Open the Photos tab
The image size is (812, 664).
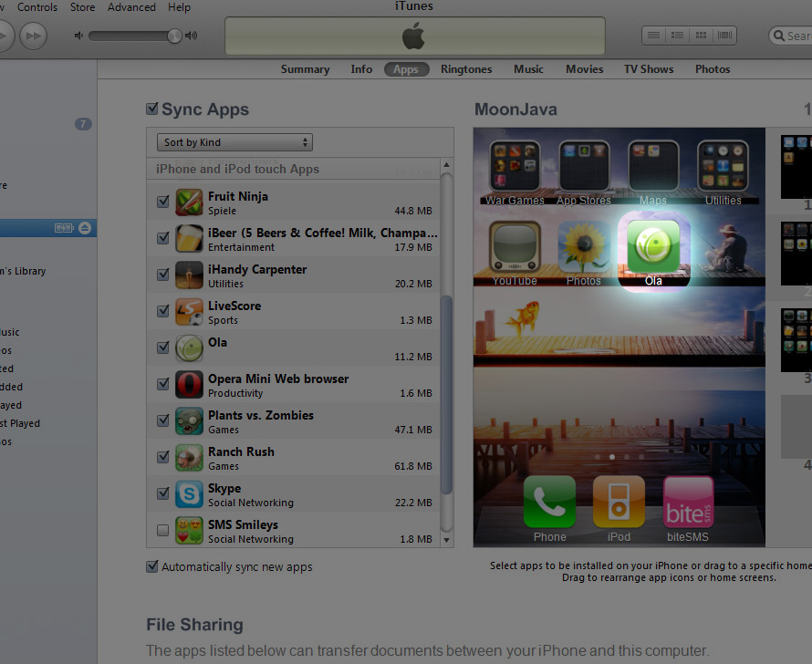click(x=713, y=69)
